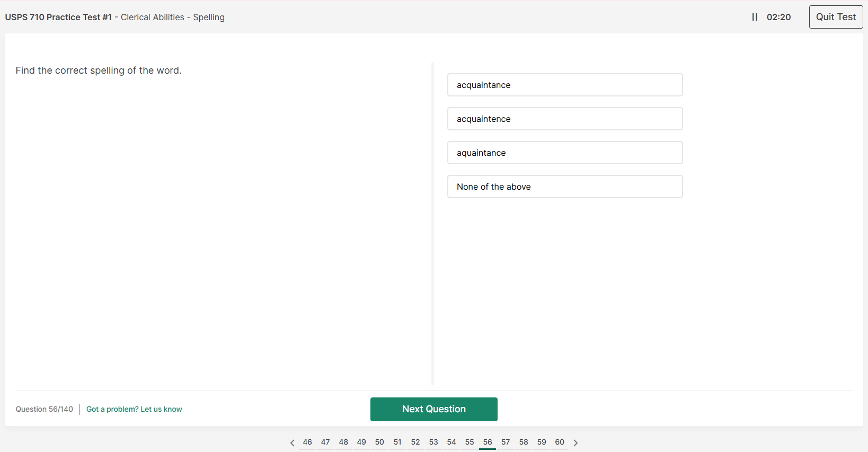Screen dimensions: 868x452
Task: Click the Quit Test button
Action: (835, 17)
